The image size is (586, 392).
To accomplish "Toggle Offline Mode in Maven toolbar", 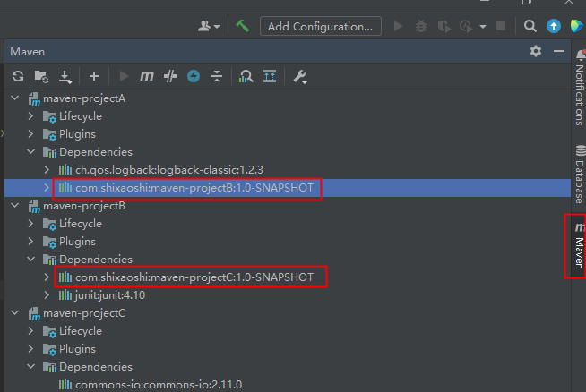I will (x=170, y=76).
